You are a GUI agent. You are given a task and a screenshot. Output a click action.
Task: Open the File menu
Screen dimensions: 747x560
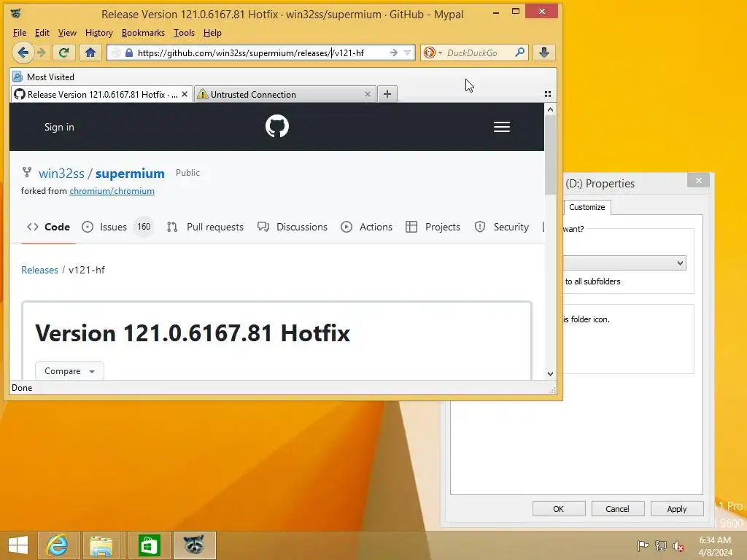(x=20, y=33)
